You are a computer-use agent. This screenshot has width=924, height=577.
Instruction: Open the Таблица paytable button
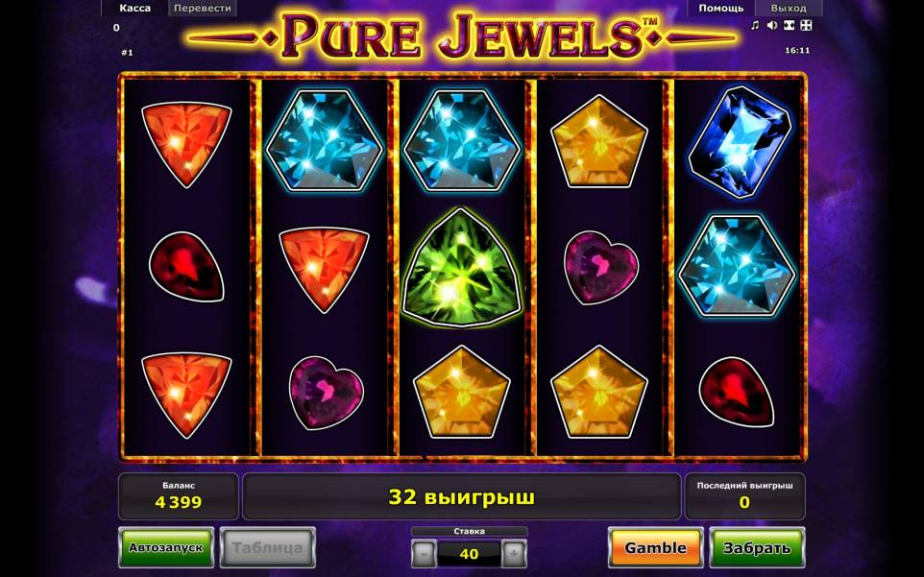pyautogui.click(x=268, y=547)
